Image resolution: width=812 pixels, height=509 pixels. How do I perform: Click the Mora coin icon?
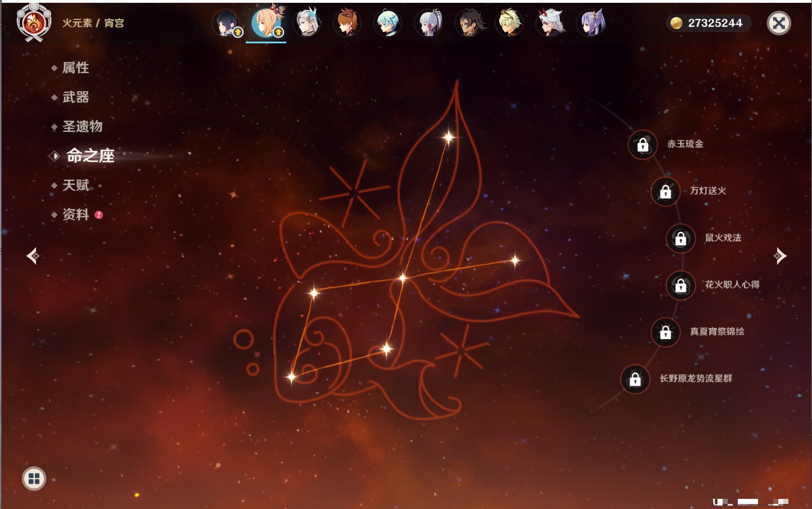click(676, 23)
